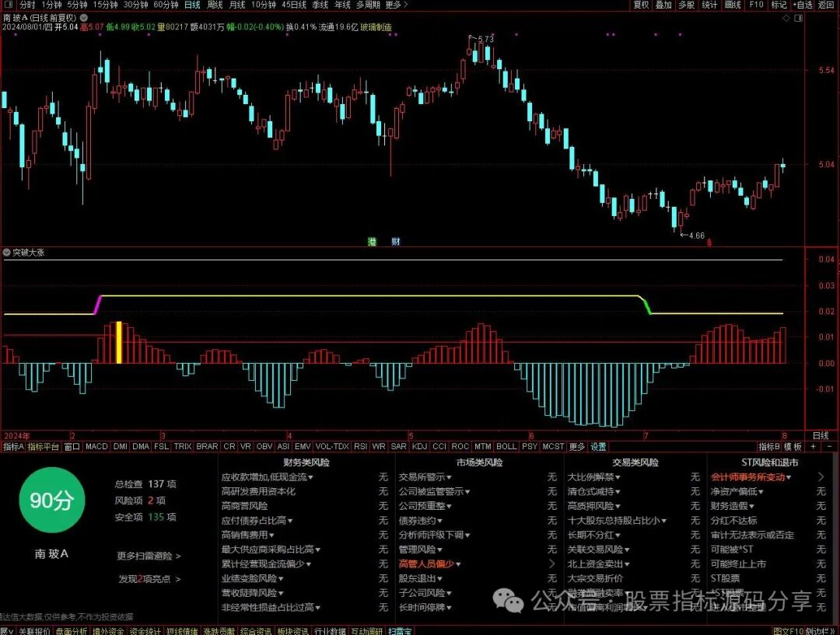Select the RSI indicator tab
This screenshot has height=635, width=840.
361,446
